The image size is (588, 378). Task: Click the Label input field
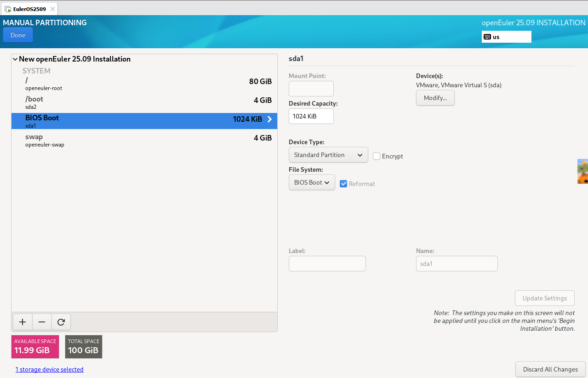pos(327,264)
